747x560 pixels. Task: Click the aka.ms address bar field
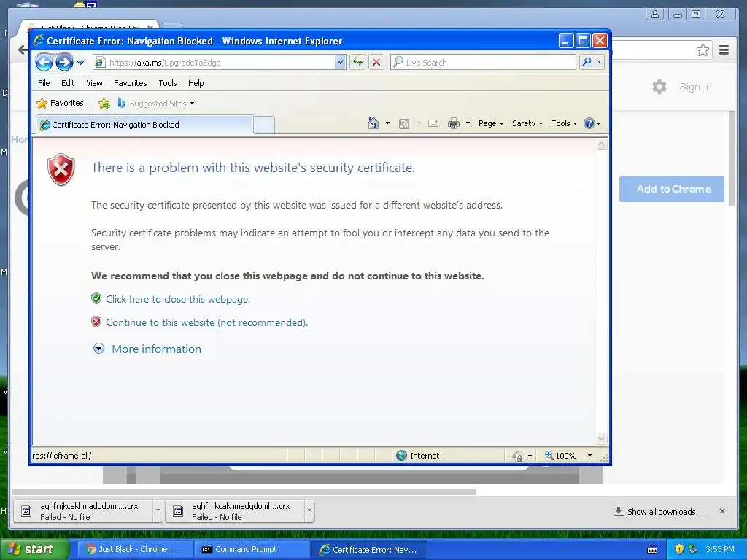214,63
